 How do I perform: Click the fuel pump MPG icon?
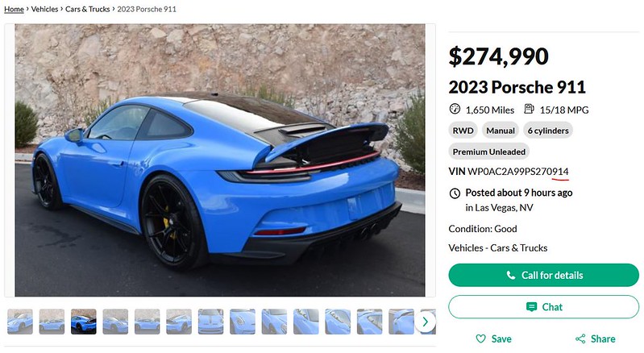pyautogui.click(x=529, y=109)
